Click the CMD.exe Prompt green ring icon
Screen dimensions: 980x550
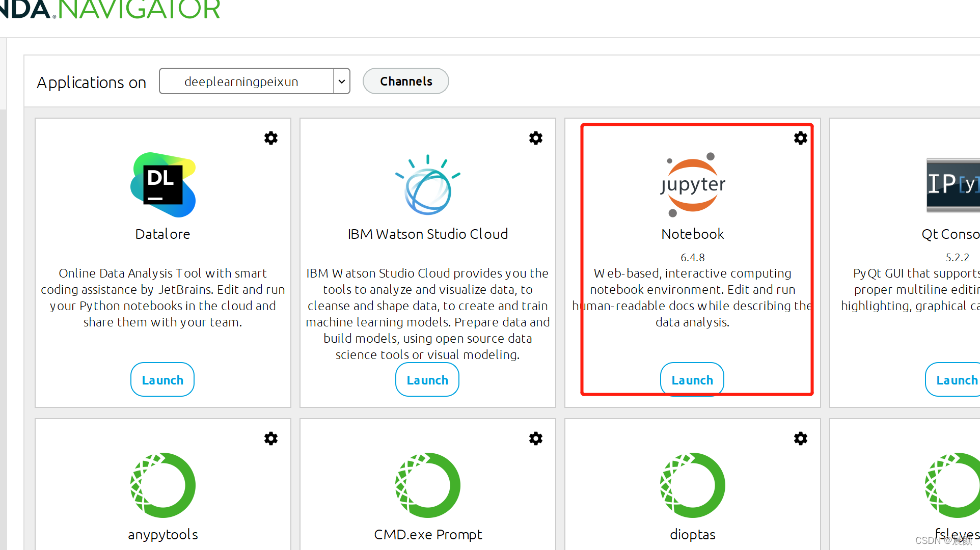click(428, 485)
